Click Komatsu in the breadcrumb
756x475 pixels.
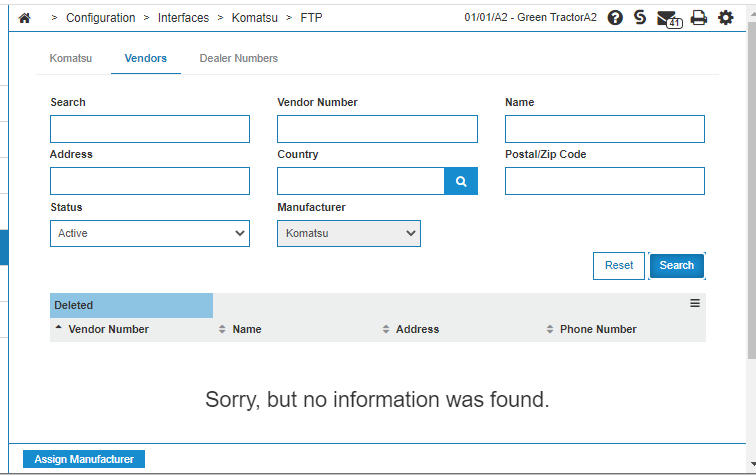pos(255,18)
